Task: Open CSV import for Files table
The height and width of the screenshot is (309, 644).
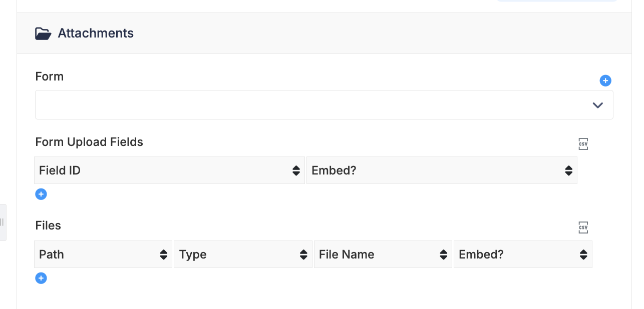Action: pyautogui.click(x=583, y=227)
